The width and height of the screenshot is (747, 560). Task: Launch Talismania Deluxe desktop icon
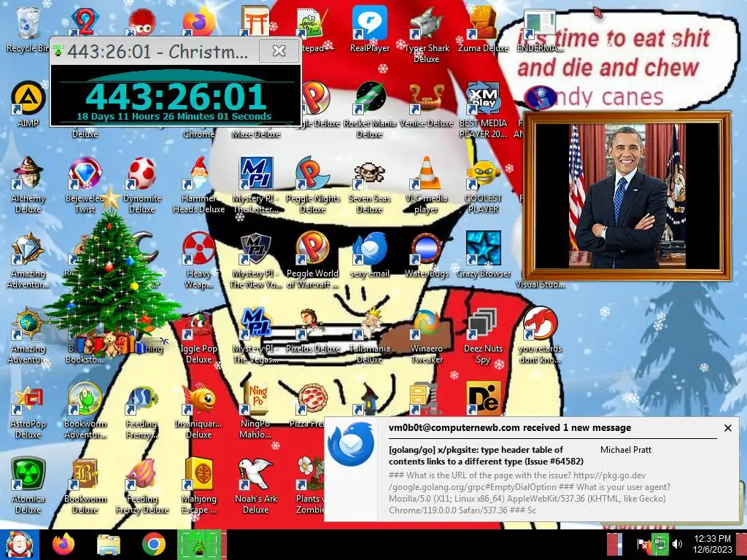370,335
